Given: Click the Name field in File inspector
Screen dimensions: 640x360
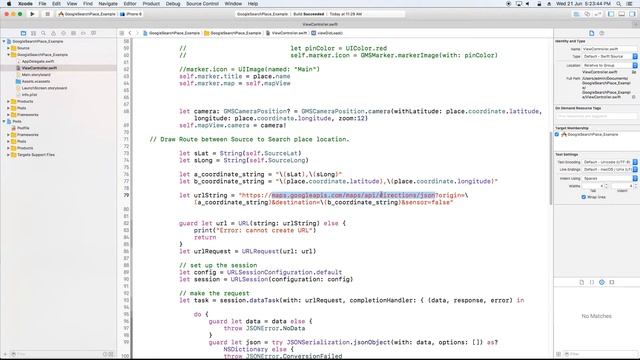Looking at the screenshot, I should pyautogui.click(x=609, y=49).
